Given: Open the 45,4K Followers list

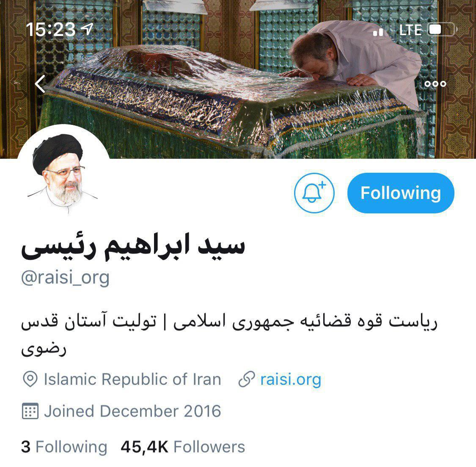Looking at the screenshot, I should pyautogui.click(x=183, y=447).
